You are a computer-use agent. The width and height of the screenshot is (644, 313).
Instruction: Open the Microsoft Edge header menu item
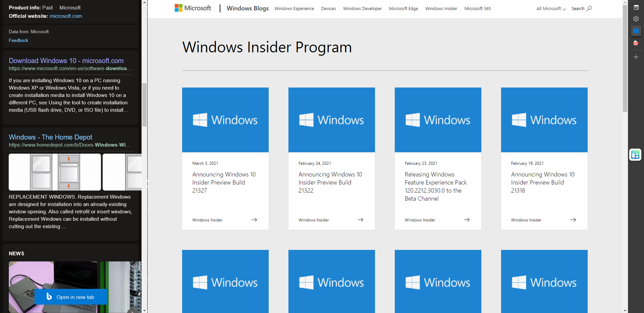click(403, 8)
